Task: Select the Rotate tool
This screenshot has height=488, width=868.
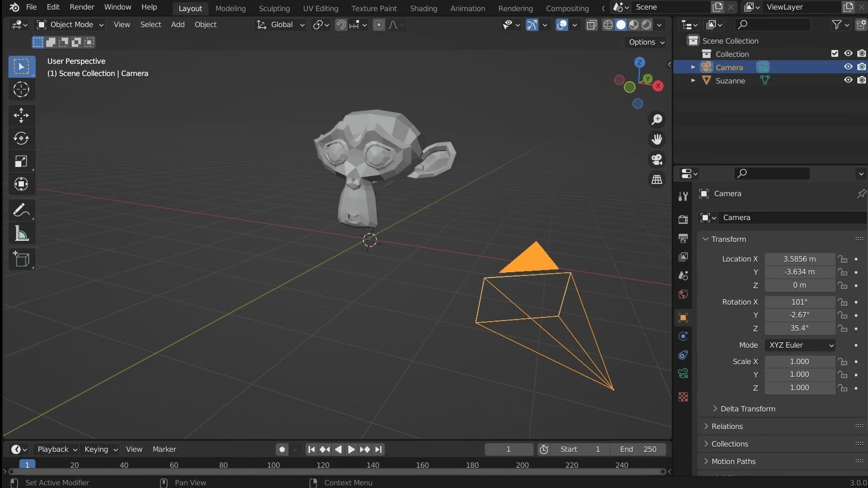Action: pyautogui.click(x=21, y=139)
